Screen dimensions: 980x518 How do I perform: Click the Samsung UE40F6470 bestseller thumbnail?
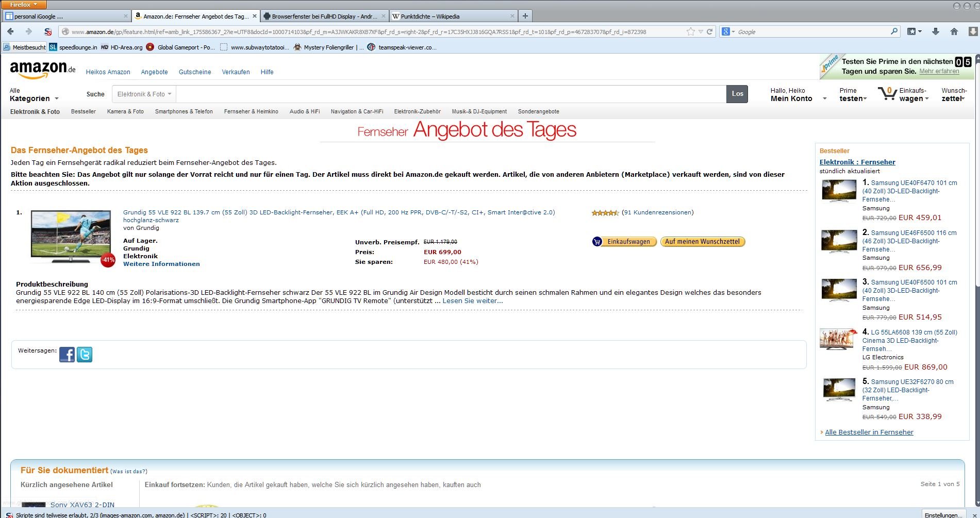click(839, 191)
